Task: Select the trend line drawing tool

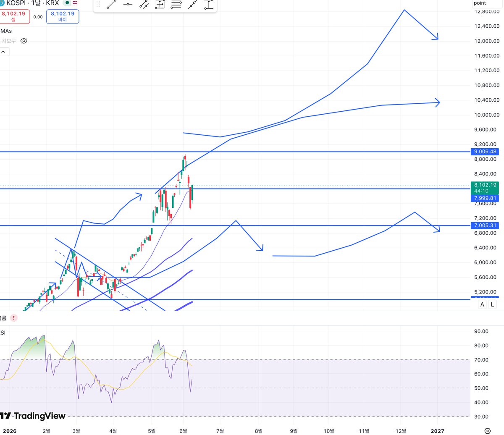Action: point(111,5)
